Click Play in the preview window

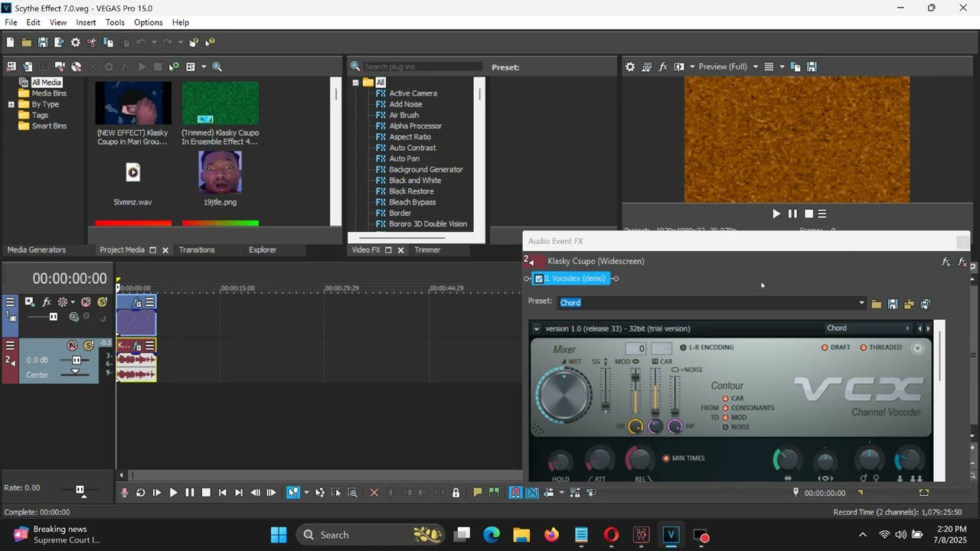(x=776, y=214)
